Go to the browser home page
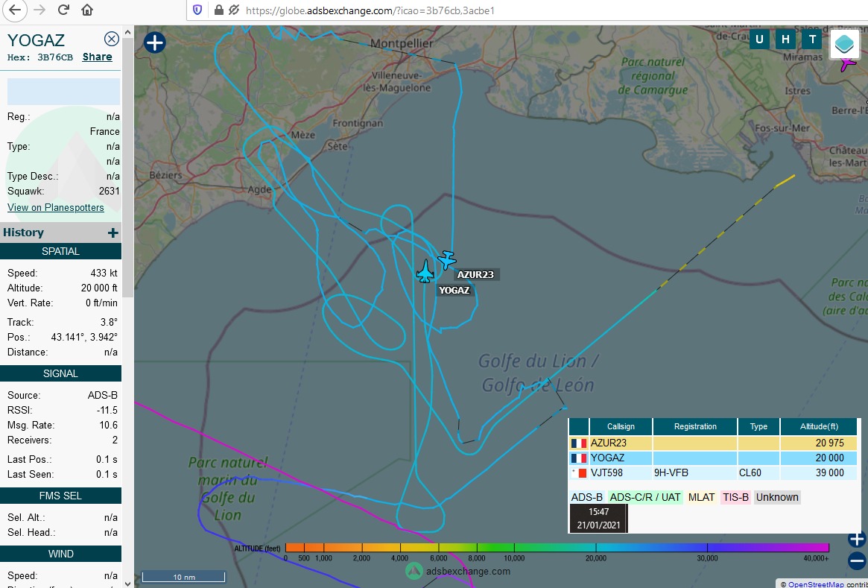This screenshot has width=868, height=588. [87, 10]
